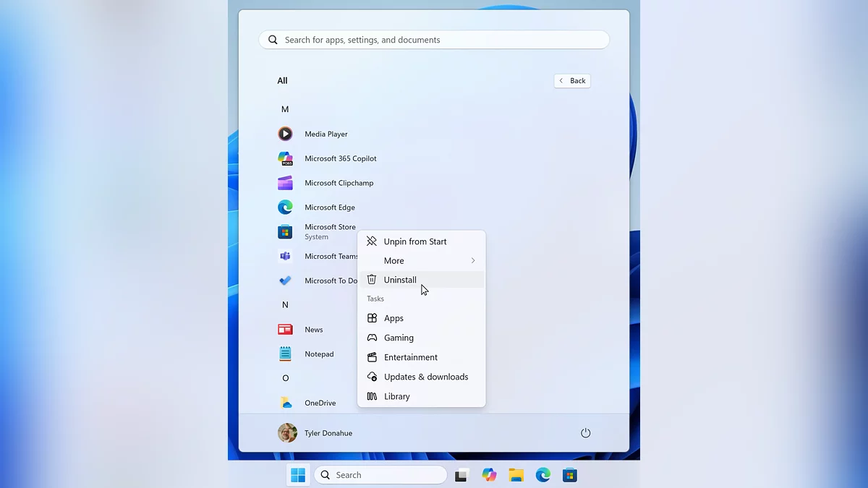Viewport: 868px width, 488px height.
Task: Open Microsoft Store from taskbar
Action: coord(570,475)
